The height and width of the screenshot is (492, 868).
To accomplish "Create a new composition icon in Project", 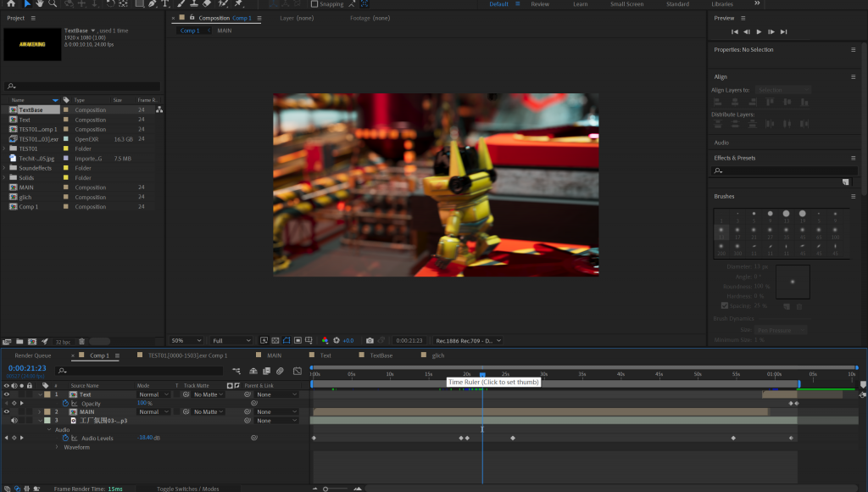I will pos(32,341).
